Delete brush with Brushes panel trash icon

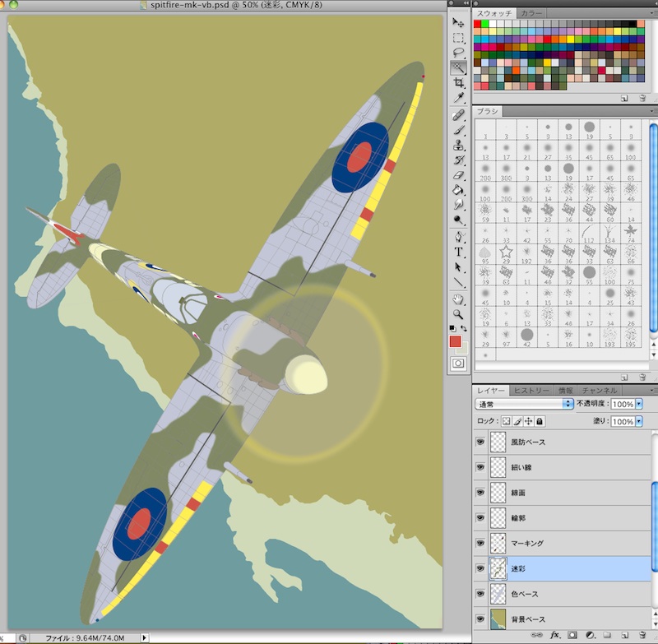[642, 378]
